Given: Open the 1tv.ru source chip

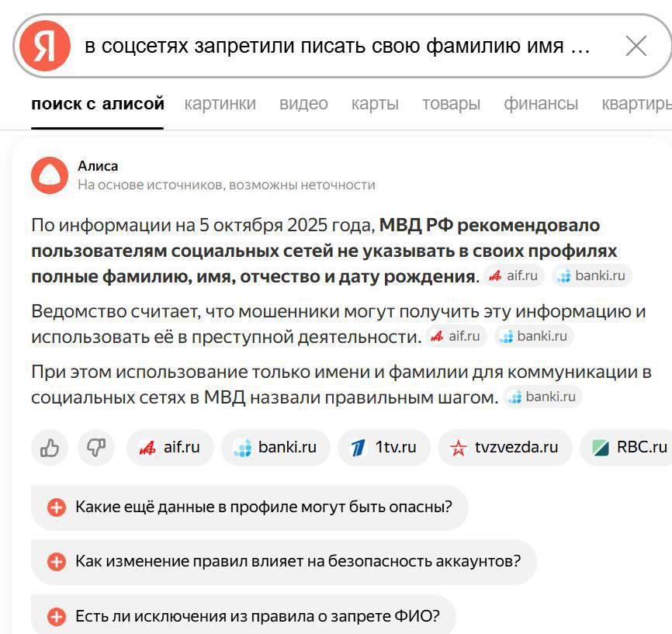Looking at the screenshot, I should [x=383, y=448].
